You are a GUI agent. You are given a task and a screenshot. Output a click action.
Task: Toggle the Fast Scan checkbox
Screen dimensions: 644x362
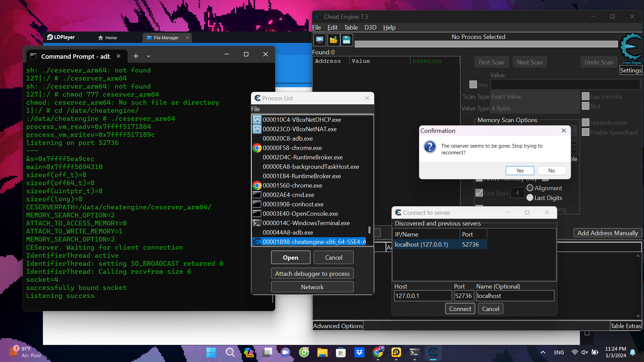(x=479, y=193)
